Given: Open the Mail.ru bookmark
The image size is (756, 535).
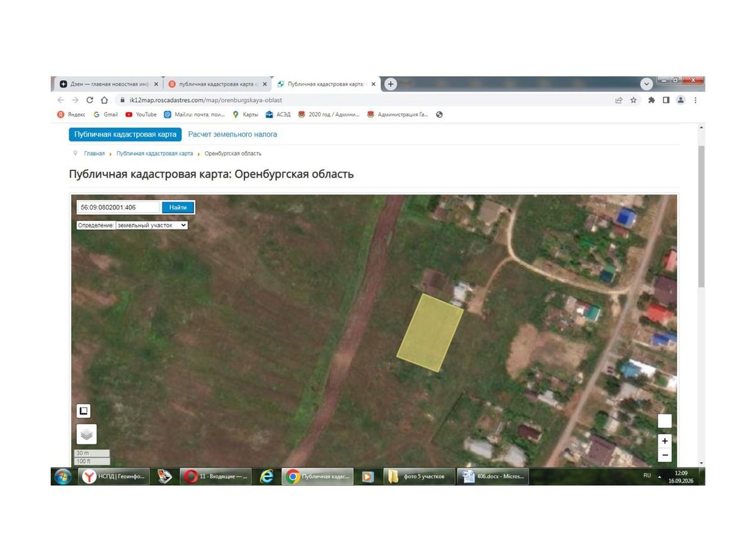Looking at the screenshot, I should click(x=195, y=115).
